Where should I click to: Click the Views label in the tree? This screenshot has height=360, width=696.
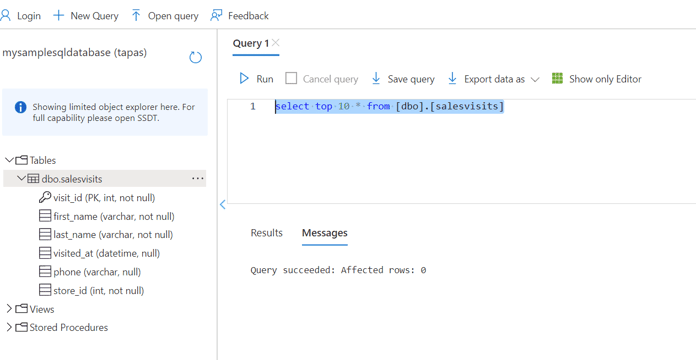click(x=42, y=309)
